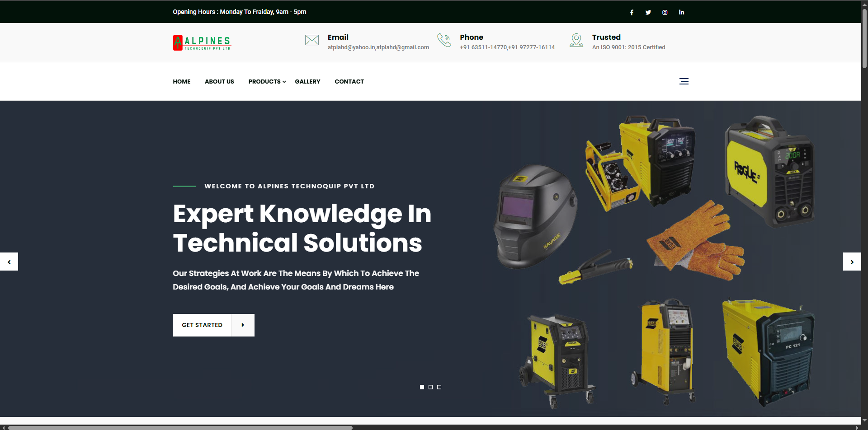Click the "Our Strategies At Work" paragraph

(x=296, y=280)
